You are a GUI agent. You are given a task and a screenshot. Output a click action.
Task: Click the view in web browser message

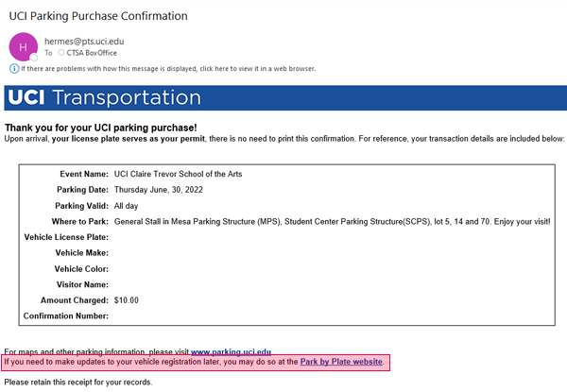pyautogui.click(x=168, y=69)
